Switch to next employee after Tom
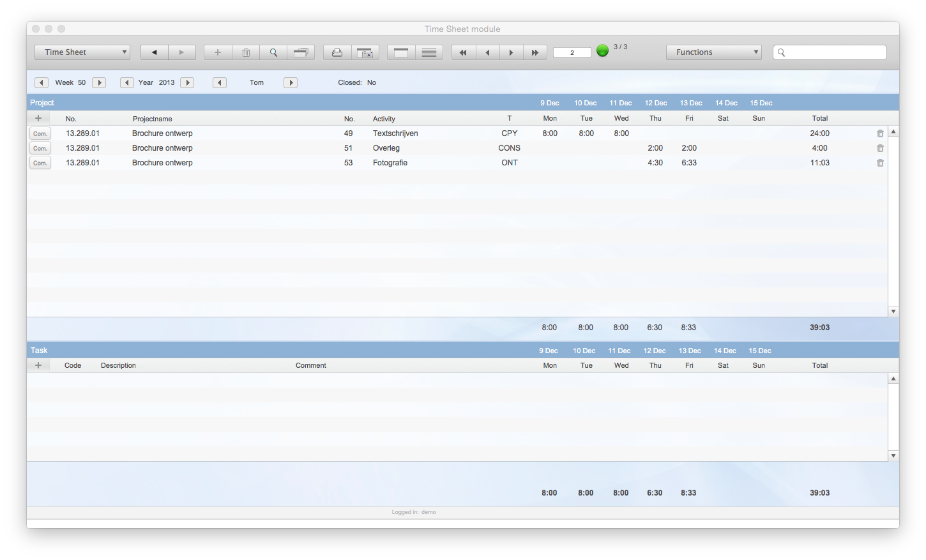This screenshot has width=926, height=560. 291,82
